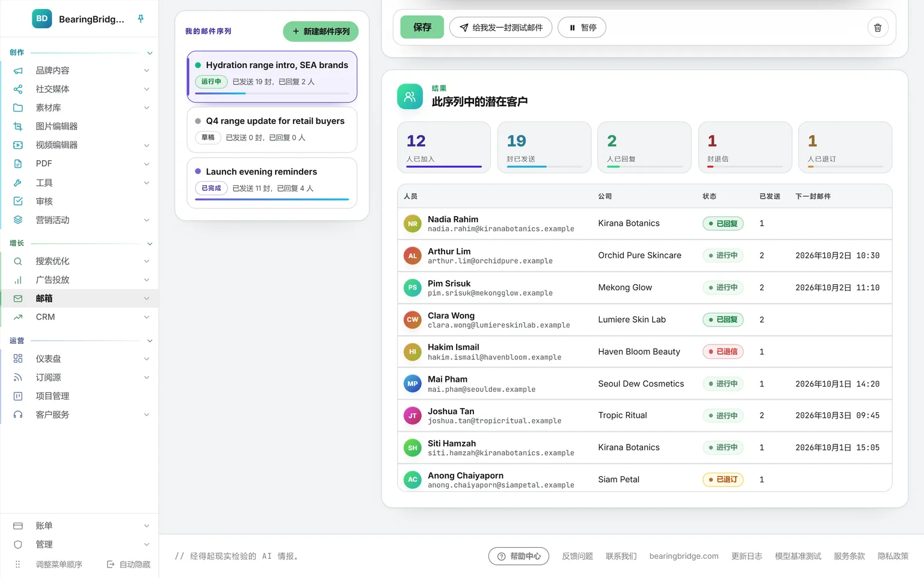Select the Launch evening reminders sequence

[272, 183]
